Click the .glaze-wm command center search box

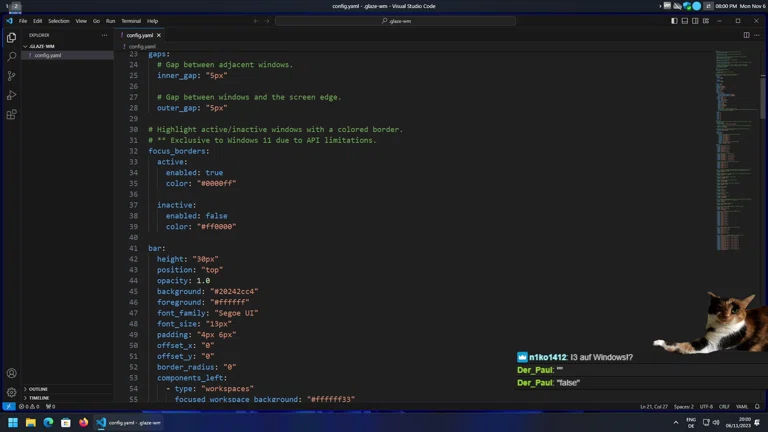396,21
